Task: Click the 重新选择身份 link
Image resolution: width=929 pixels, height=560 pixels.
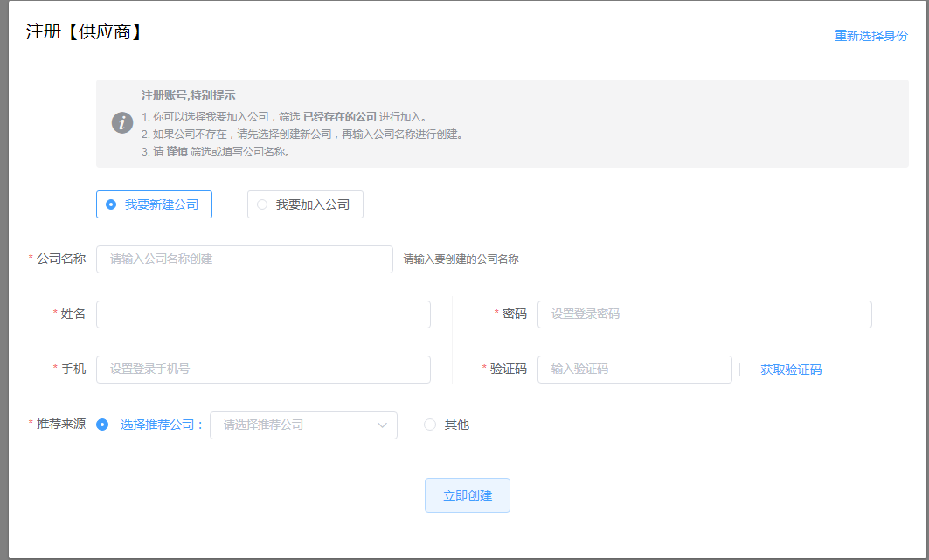Action: click(x=870, y=36)
